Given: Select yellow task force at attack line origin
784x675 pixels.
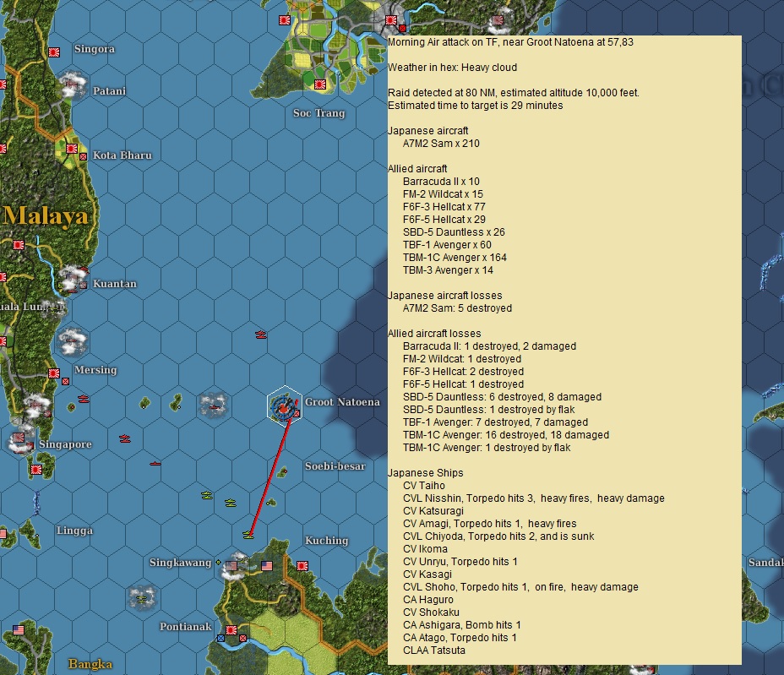Looking at the screenshot, I should coord(248,535).
